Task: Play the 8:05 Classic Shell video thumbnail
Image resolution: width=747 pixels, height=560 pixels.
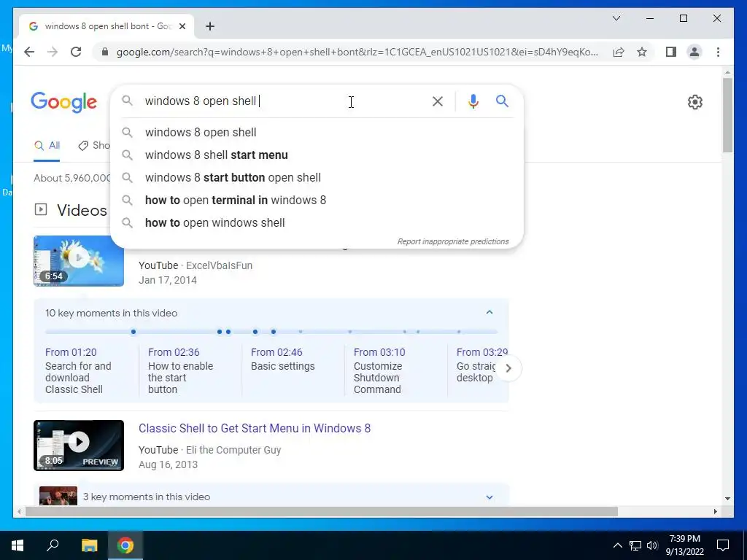Action: pos(79,446)
